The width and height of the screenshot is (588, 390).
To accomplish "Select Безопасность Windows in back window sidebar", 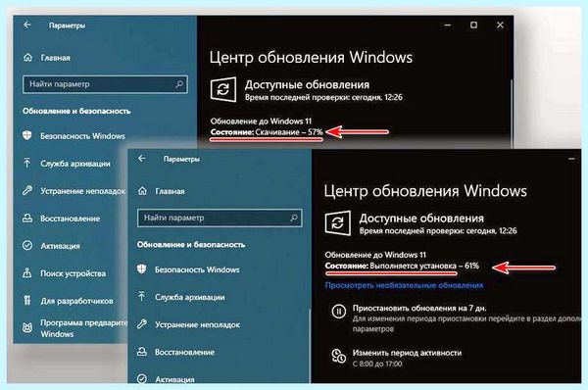I will coord(83,136).
